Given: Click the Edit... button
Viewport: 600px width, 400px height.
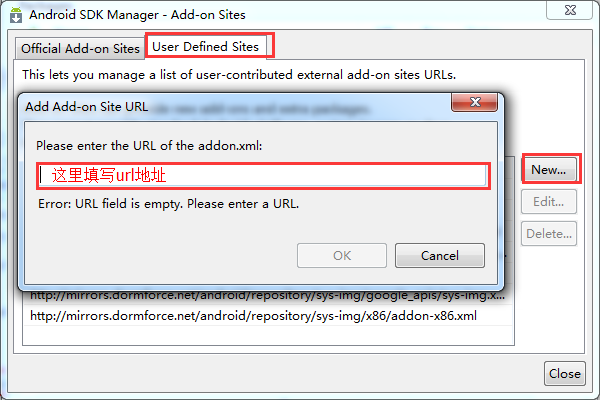Looking at the screenshot, I should pos(548,202).
